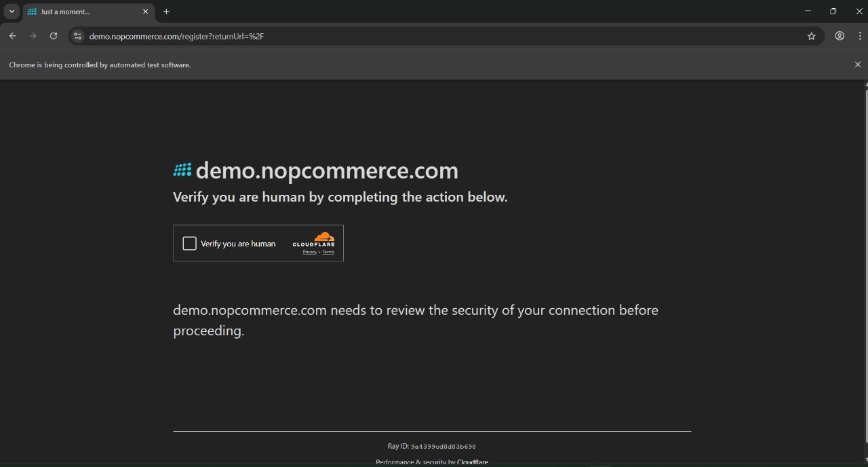Select the "Just a moment..." tab
Viewport: 868px width, 467px height.
tap(81, 12)
